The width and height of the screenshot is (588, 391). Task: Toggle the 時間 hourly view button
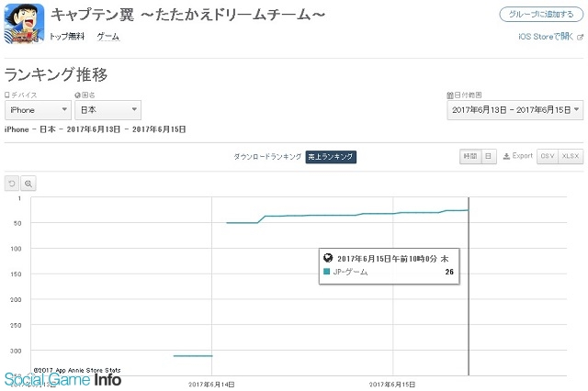470,156
